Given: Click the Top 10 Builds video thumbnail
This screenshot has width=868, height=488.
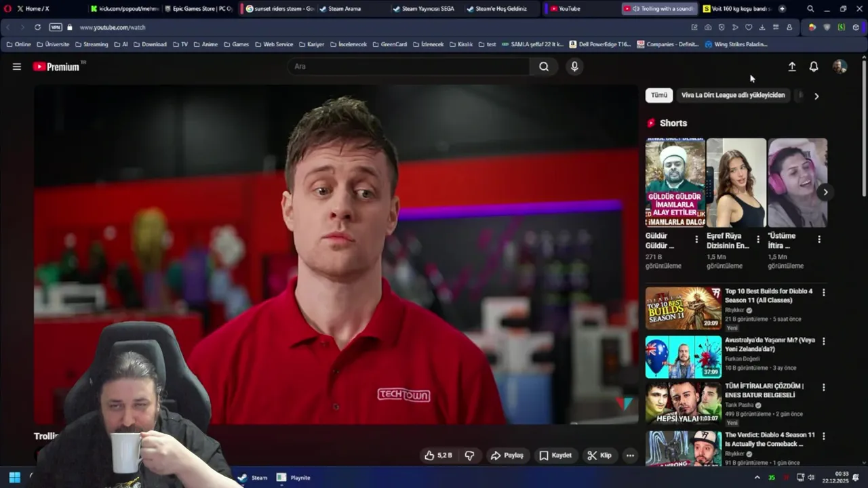Looking at the screenshot, I should point(684,308).
